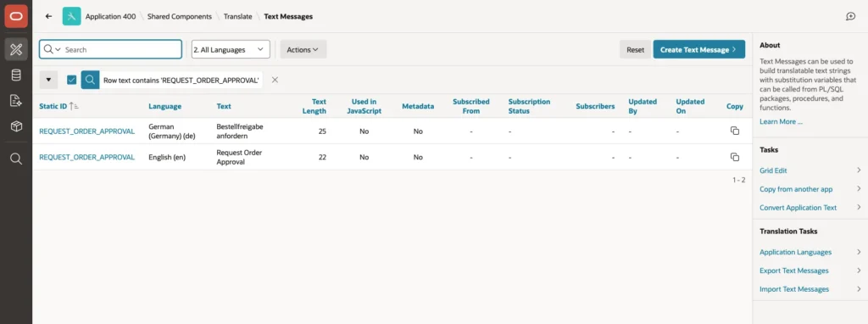The width and height of the screenshot is (868, 324).
Task: Open the search column selector
Action: coord(52,49)
